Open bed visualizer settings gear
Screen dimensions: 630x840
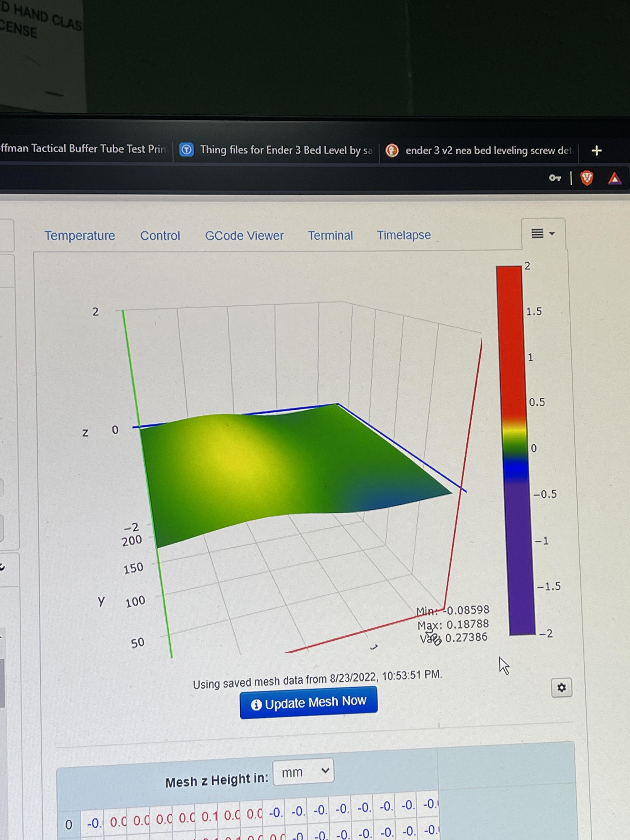561,687
